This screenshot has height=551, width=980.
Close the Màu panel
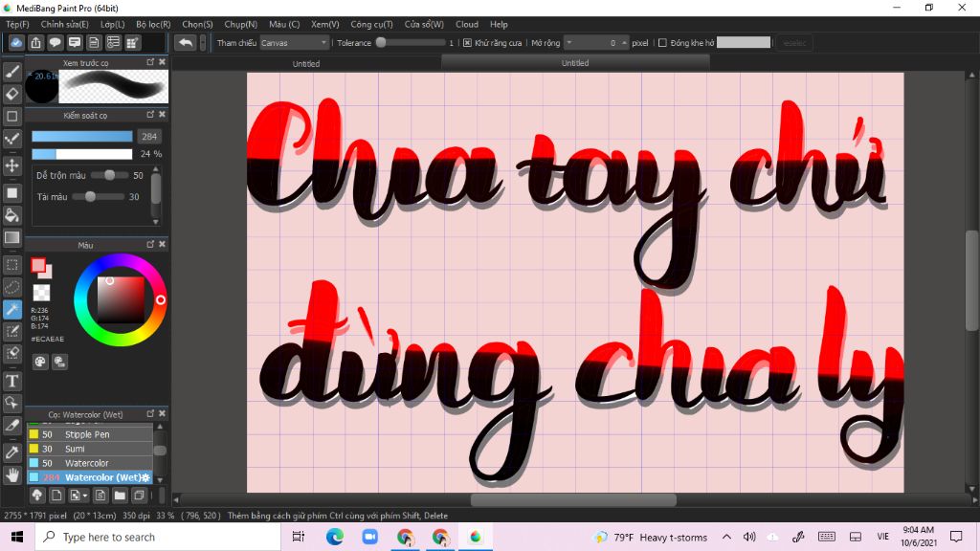coord(163,244)
